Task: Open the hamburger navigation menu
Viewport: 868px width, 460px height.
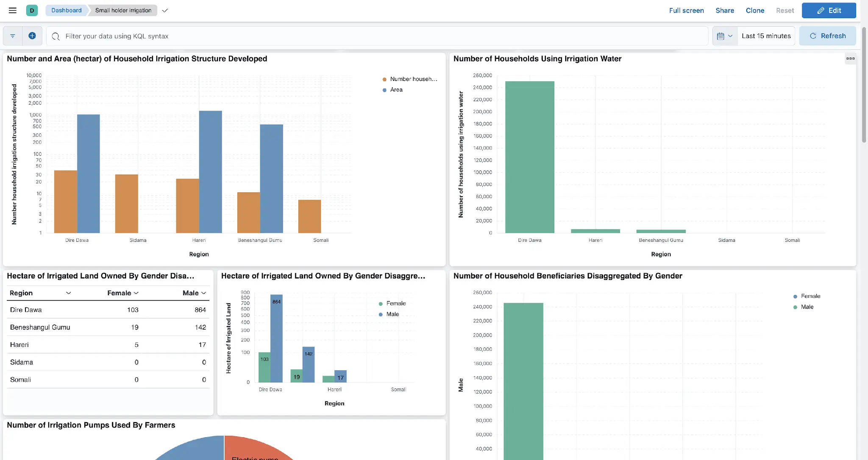Action: point(13,11)
